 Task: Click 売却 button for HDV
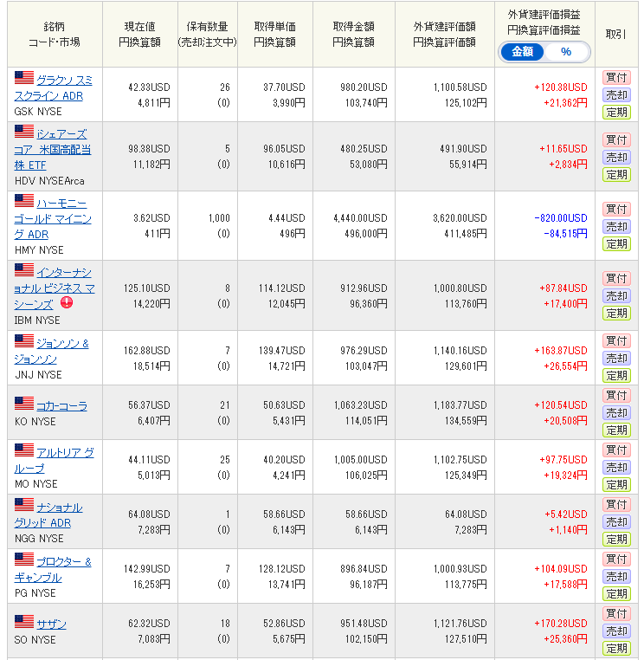616,158
